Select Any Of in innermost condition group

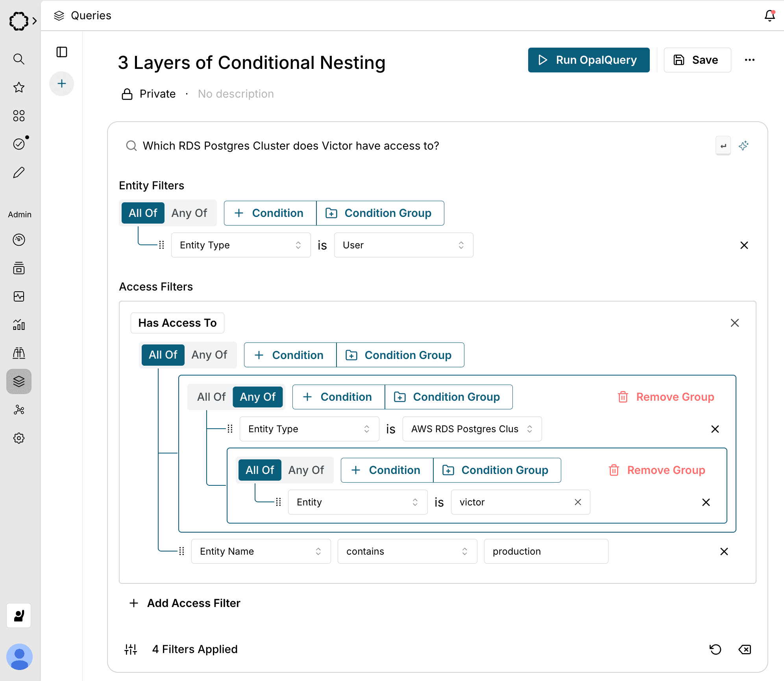306,470
